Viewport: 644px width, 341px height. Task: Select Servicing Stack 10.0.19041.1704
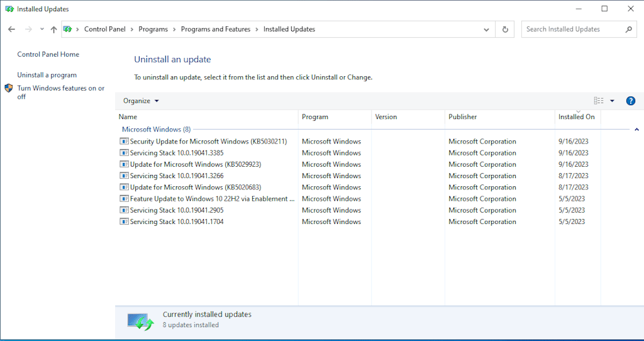click(358, 222)
